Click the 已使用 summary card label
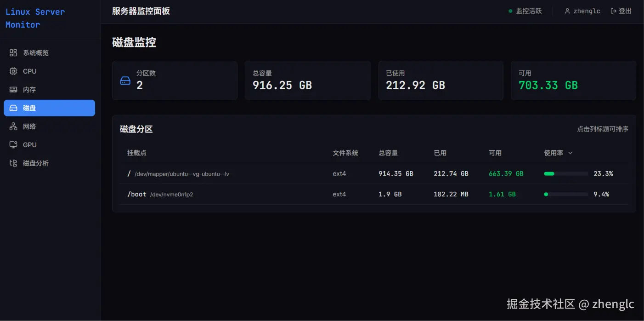The height and width of the screenshot is (321, 644). 395,73
